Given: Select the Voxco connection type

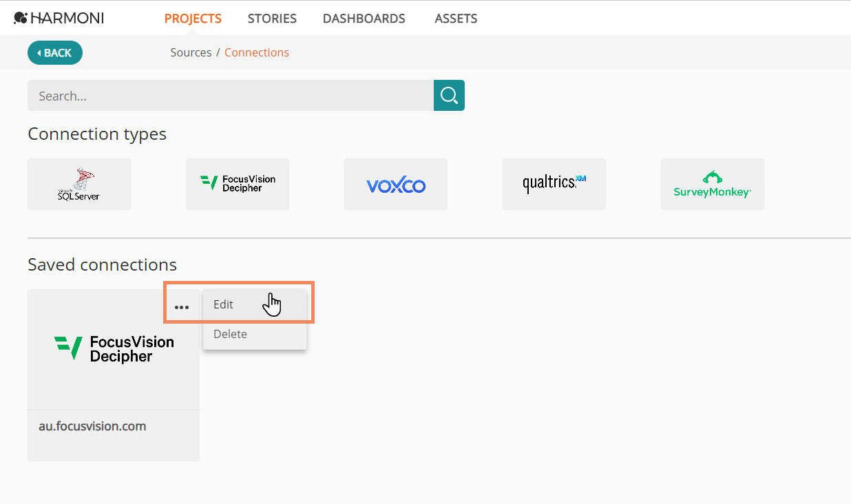Looking at the screenshot, I should coord(396,185).
